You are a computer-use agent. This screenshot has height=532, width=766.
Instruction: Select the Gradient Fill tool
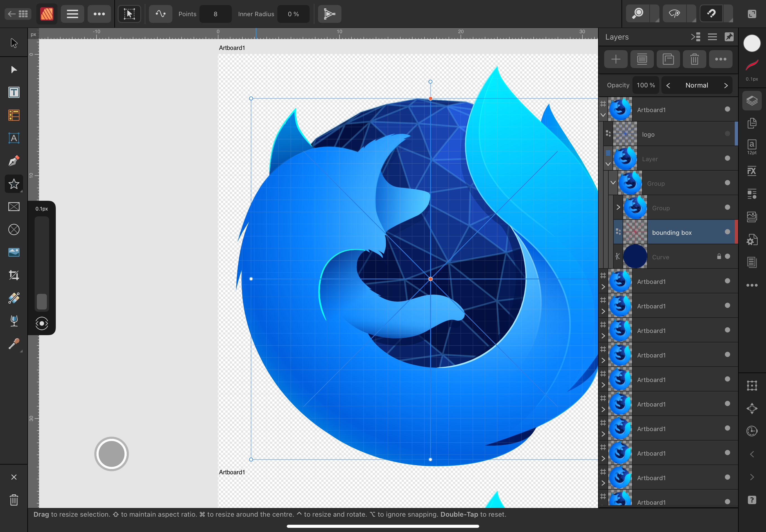14,298
